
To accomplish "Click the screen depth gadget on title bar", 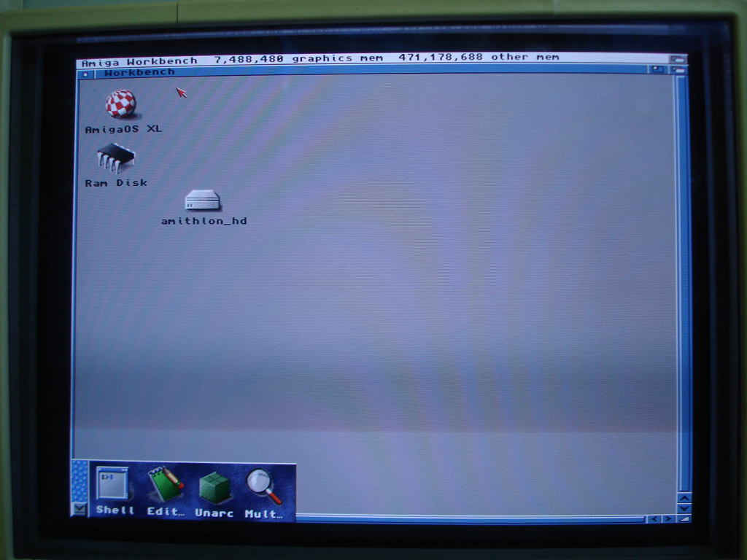I will pyautogui.click(x=678, y=59).
